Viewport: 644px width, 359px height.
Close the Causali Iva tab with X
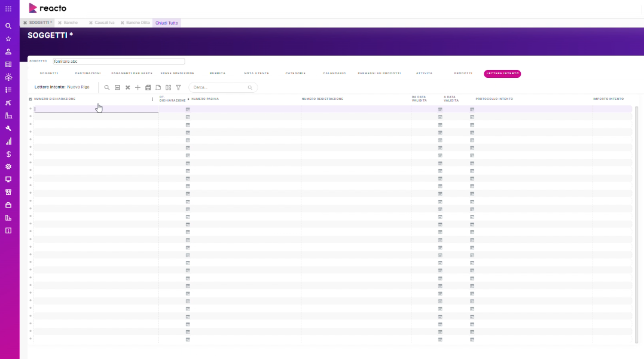pos(91,23)
